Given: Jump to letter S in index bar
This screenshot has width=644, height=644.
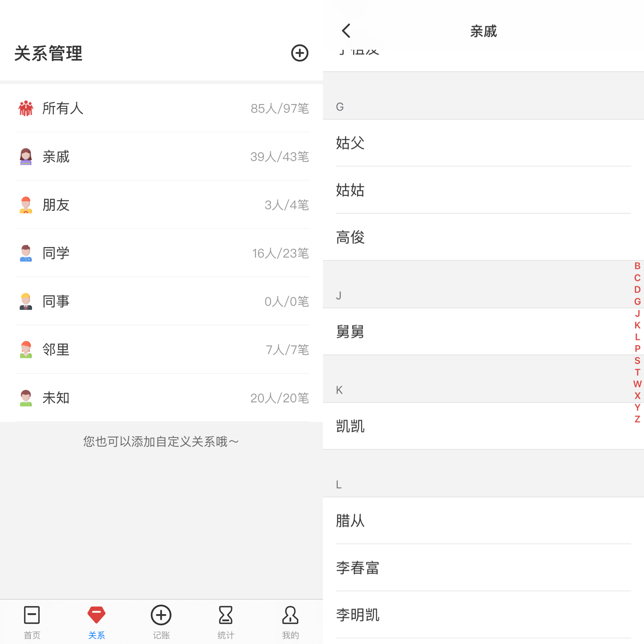Looking at the screenshot, I should coord(637,360).
